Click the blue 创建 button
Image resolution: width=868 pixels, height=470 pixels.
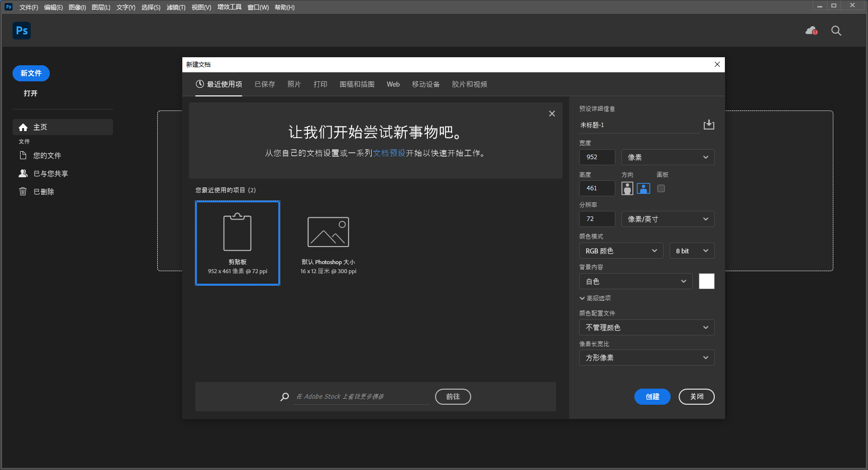(652, 397)
